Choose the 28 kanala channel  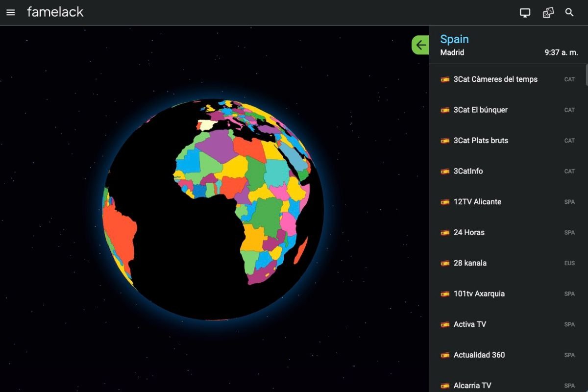pyautogui.click(x=470, y=263)
